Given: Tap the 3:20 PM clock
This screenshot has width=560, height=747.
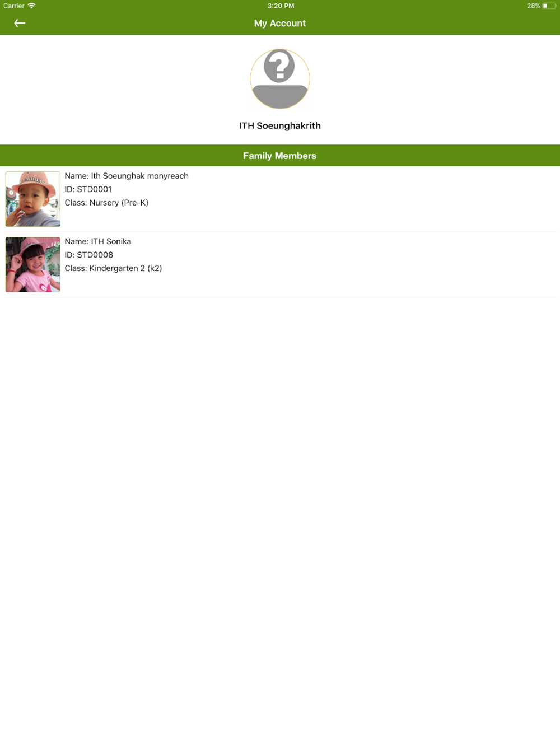Looking at the screenshot, I should coord(281,6).
